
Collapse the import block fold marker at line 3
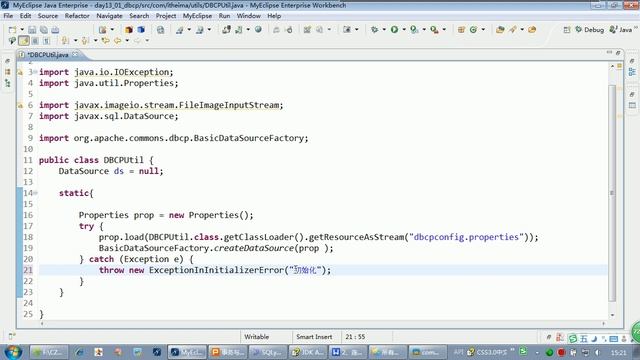[x=35, y=72]
